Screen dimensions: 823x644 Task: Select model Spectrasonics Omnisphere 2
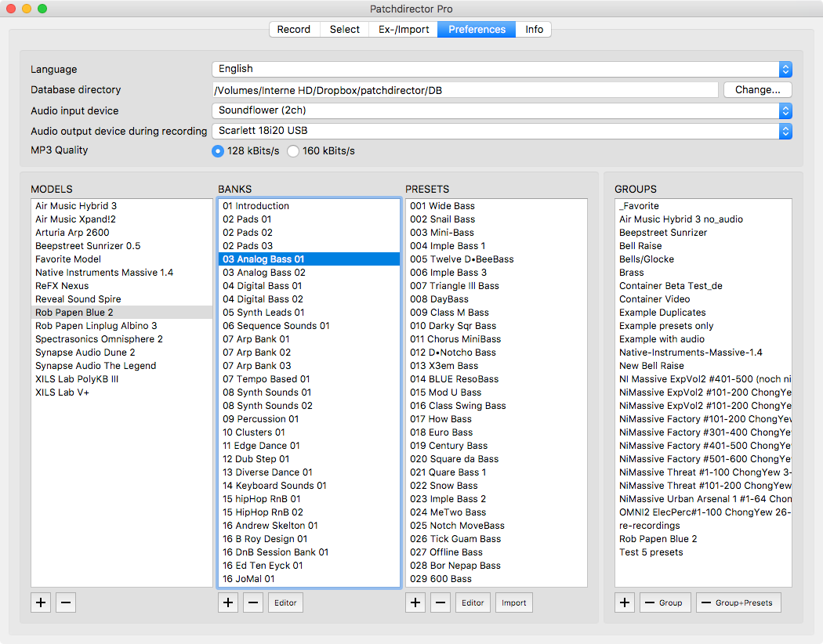click(121, 339)
